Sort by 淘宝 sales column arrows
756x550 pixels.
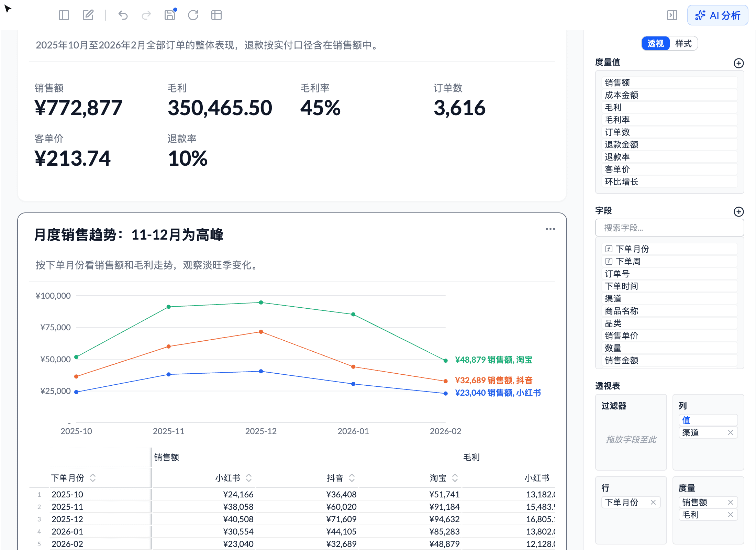click(x=455, y=478)
